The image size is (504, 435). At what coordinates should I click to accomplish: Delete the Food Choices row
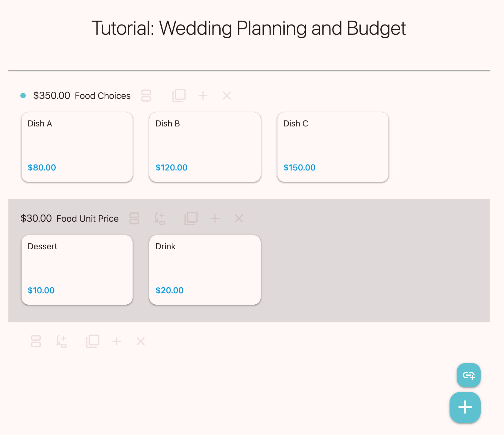tap(227, 95)
